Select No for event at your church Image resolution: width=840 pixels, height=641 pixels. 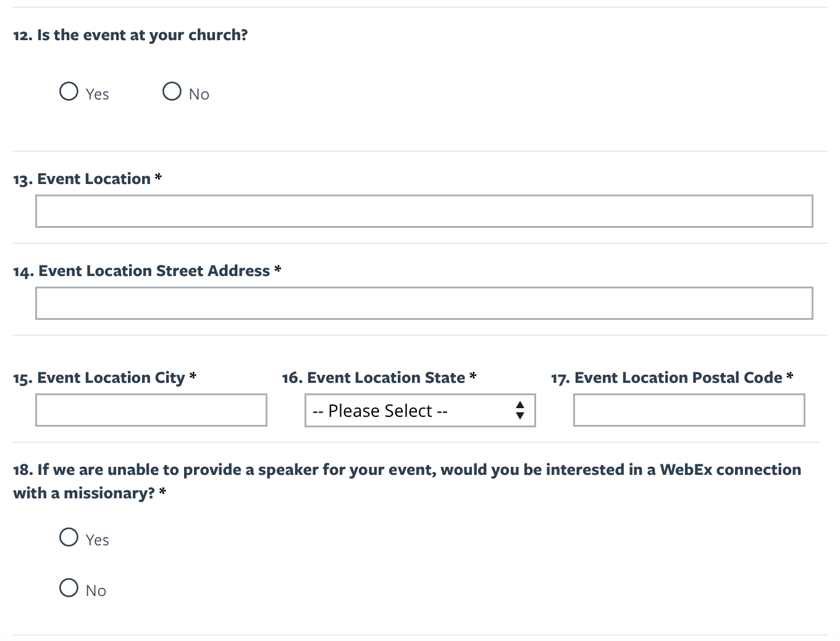171,91
